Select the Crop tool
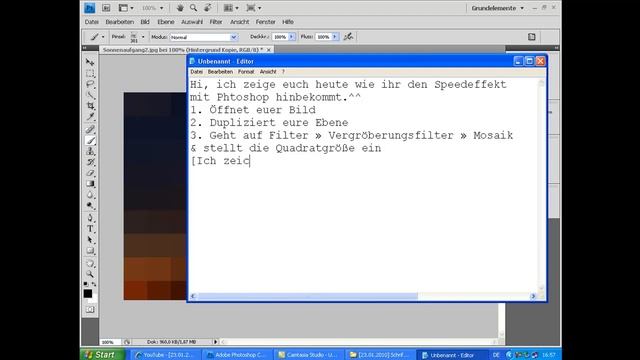The width and height of the screenshot is (640, 360). (x=90, y=106)
